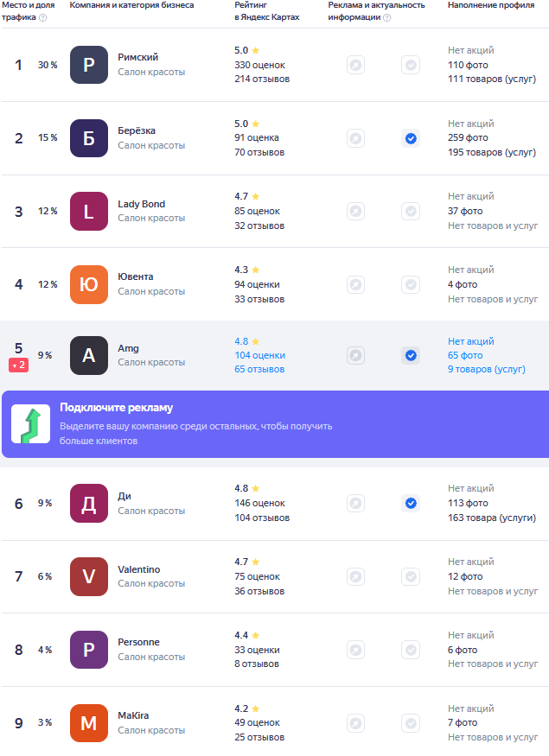Open Amg's 'Нет акций' link

(x=471, y=341)
